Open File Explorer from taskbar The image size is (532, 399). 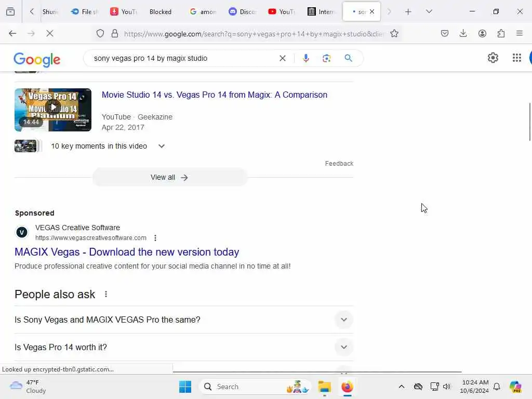324,387
